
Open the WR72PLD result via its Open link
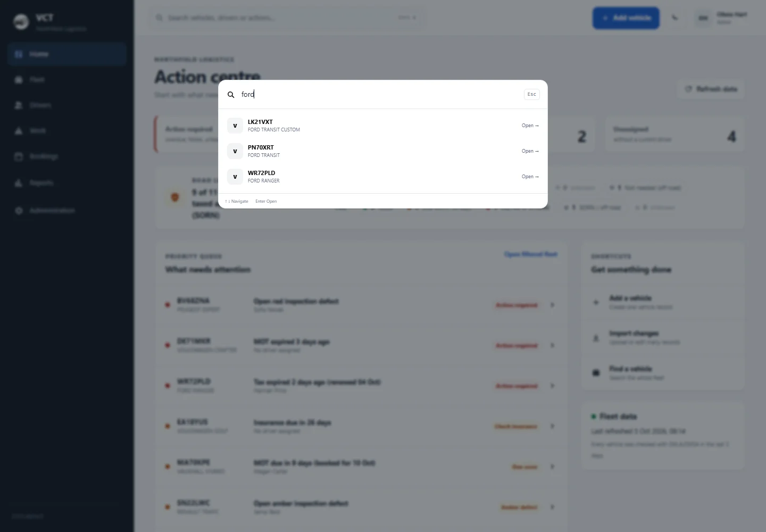(530, 177)
